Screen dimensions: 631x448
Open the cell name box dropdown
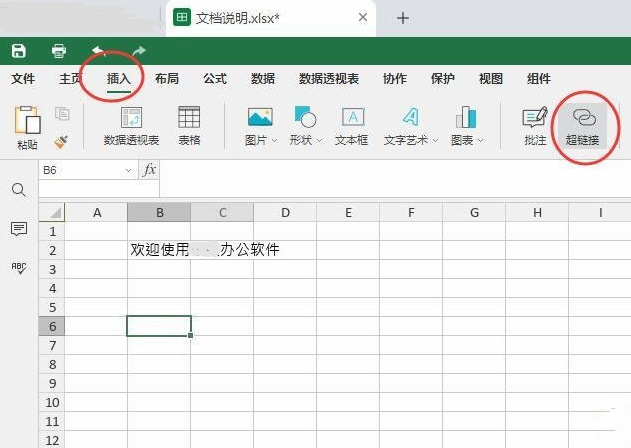coord(128,170)
